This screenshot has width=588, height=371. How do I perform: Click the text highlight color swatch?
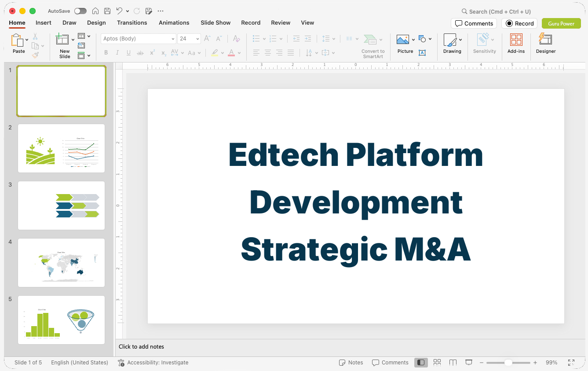[215, 53]
